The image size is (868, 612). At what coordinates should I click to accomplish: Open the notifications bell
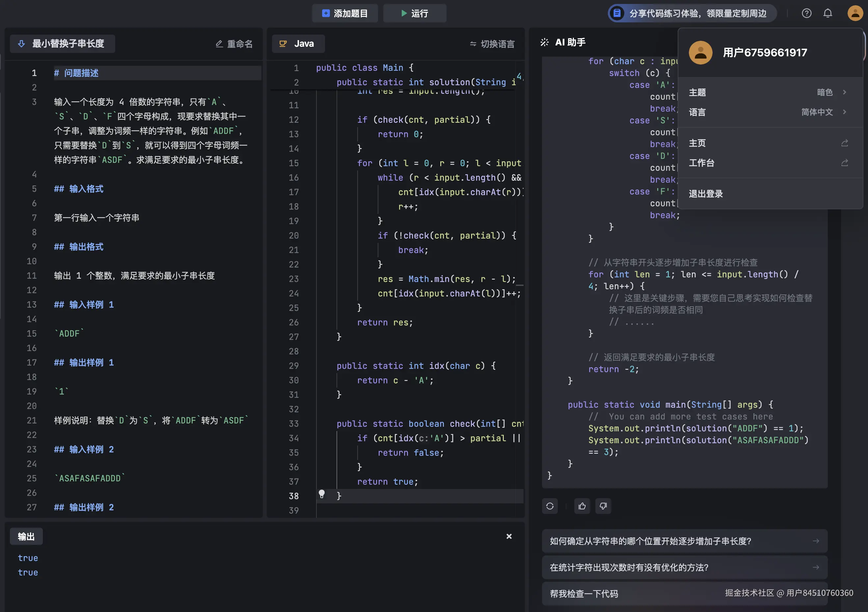[827, 13]
